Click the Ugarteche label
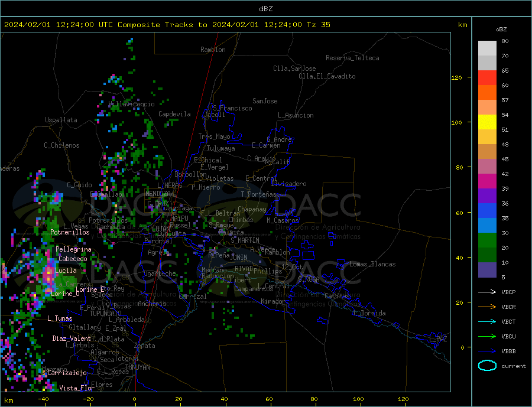The image size is (532, 407). [160, 273]
